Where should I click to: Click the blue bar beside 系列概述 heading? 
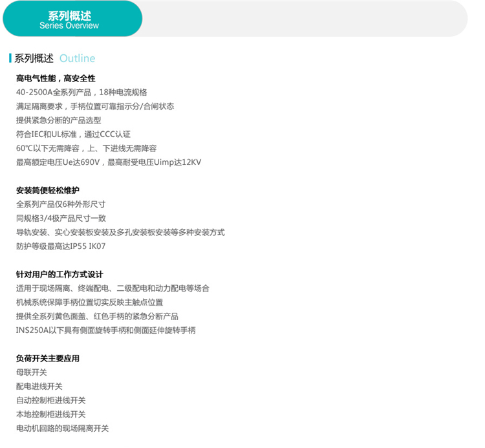point(10,58)
